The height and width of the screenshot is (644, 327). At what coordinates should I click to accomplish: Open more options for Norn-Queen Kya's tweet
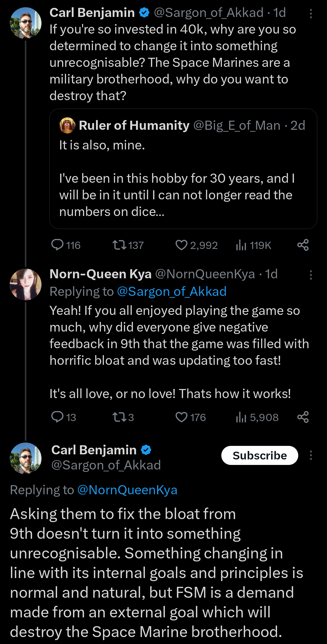(x=311, y=275)
